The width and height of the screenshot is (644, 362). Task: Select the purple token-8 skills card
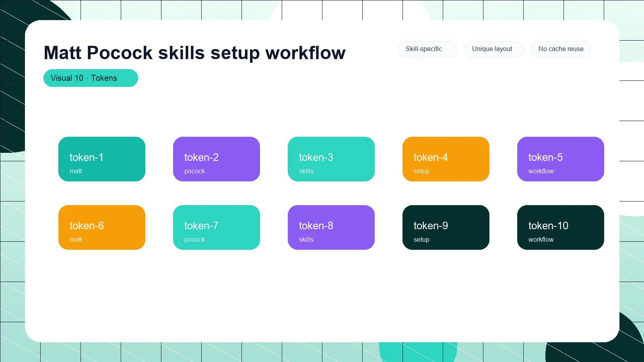(x=331, y=227)
